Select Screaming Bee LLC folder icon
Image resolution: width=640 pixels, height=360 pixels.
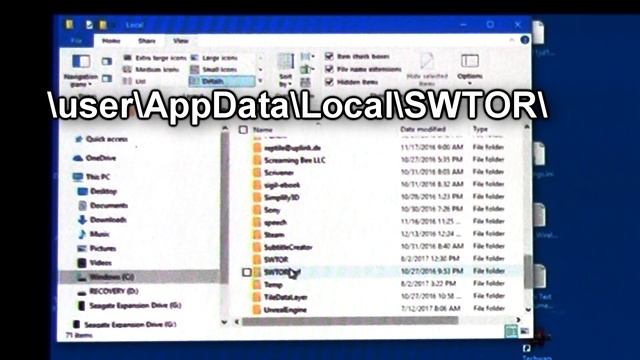coord(257,160)
